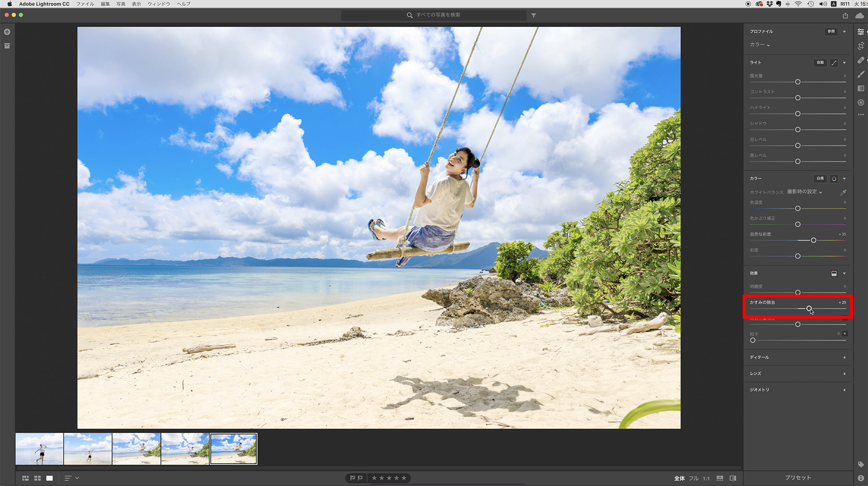Screen dimensions: 868x486
Task: Open the Keywords tag icon
Action: point(861,464)
